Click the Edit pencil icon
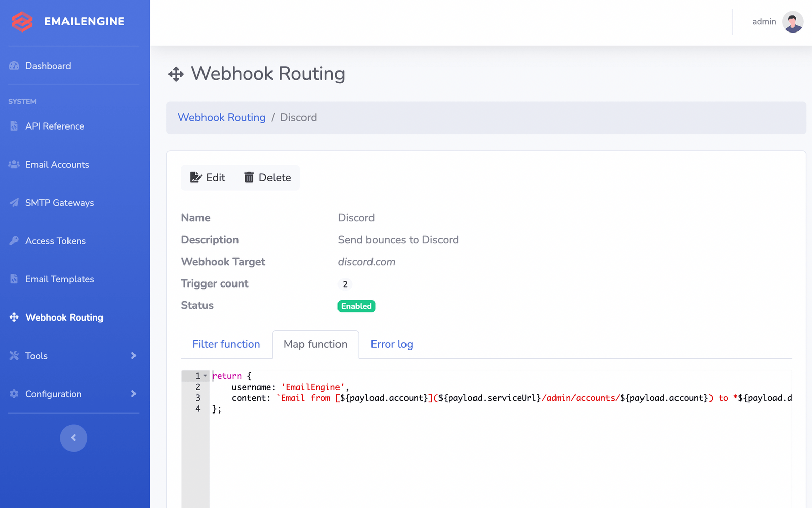Viewport: 812px width, 508px height. point(196,177)
